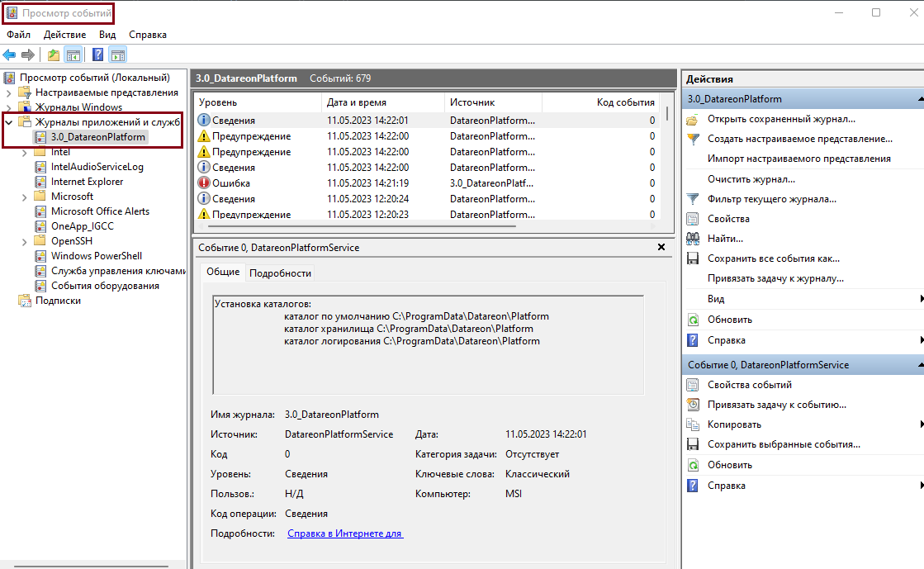Open 'Свойства событий' in the actions pane

tap(749, 385)
